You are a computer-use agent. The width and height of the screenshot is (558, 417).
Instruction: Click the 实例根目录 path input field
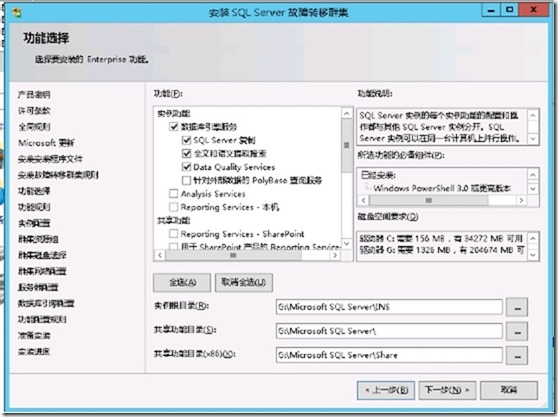tap(389, 307)
